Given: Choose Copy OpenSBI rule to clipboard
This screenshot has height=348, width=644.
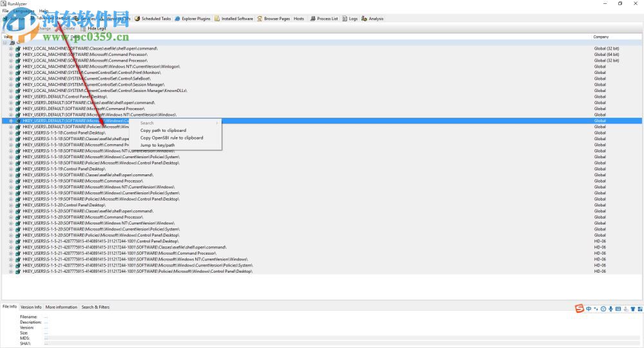Looking at the screenshot, I should click(x=172, y=138).
